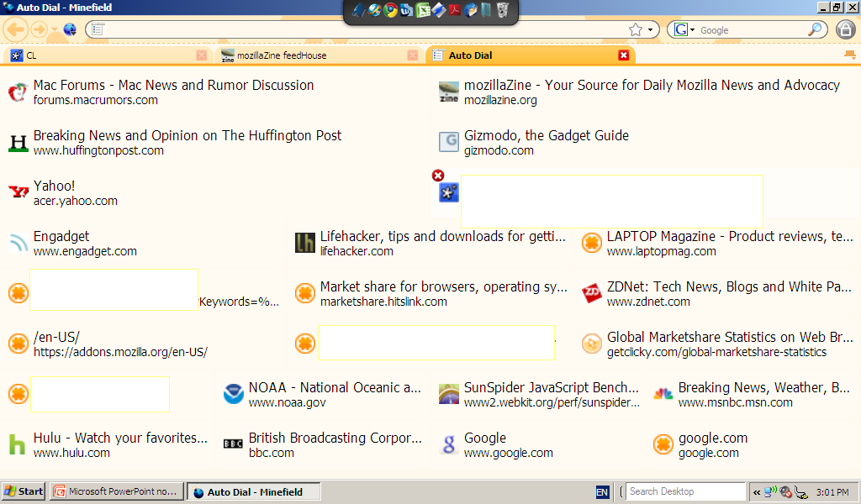The image size is (861, 504).
Task: Close the Auto Dial tab
Action: (623, 55)
